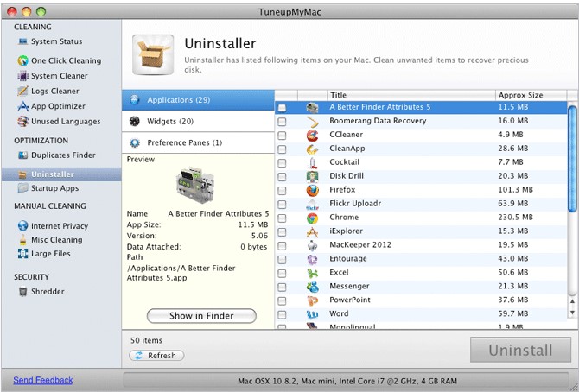Select Uninstaller in the sidebar

point(61,174)
